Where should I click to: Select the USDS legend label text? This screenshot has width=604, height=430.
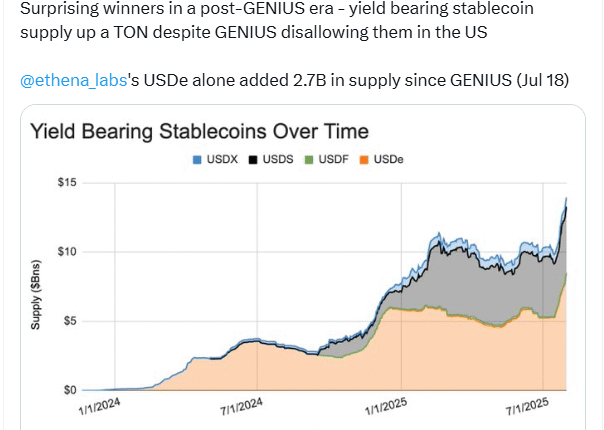[279, 160]
